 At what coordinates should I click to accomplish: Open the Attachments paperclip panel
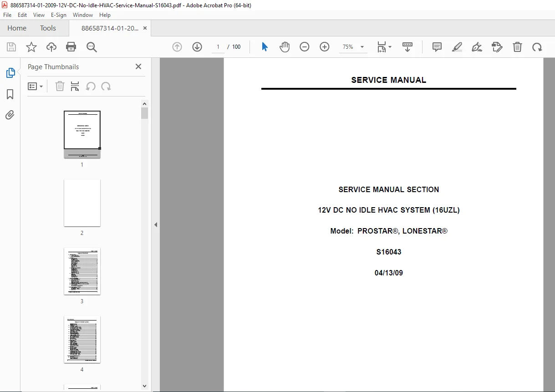coord(10,115)
